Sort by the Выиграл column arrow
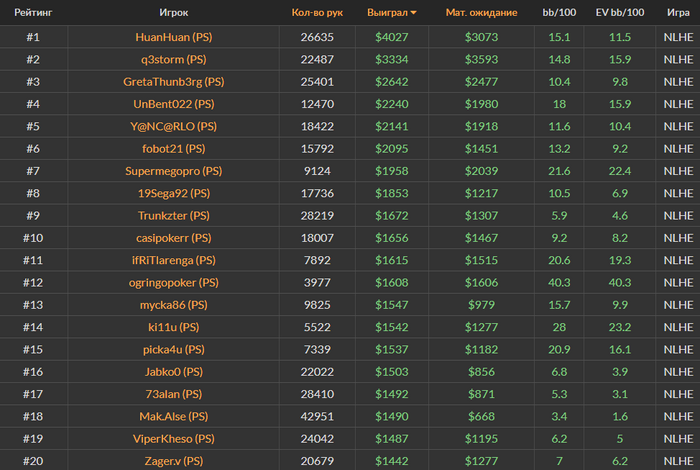Screen dimensions: 700x470 pos(414,13)
